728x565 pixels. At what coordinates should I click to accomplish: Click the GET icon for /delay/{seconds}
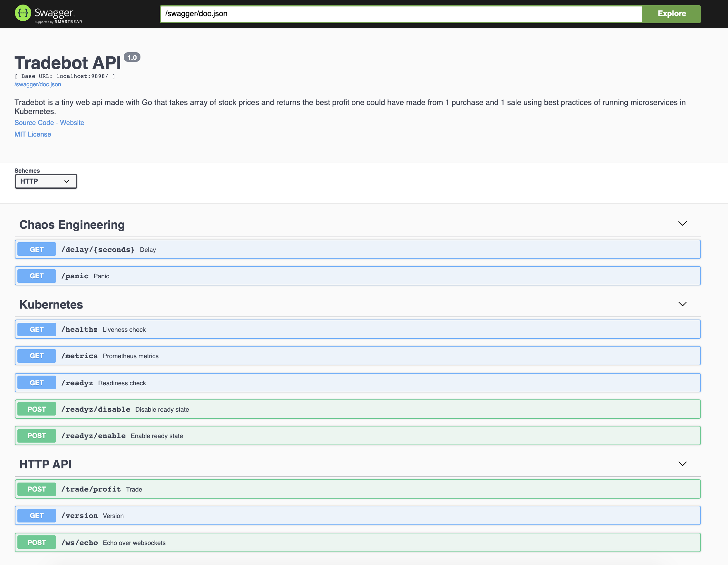point(37,249)
